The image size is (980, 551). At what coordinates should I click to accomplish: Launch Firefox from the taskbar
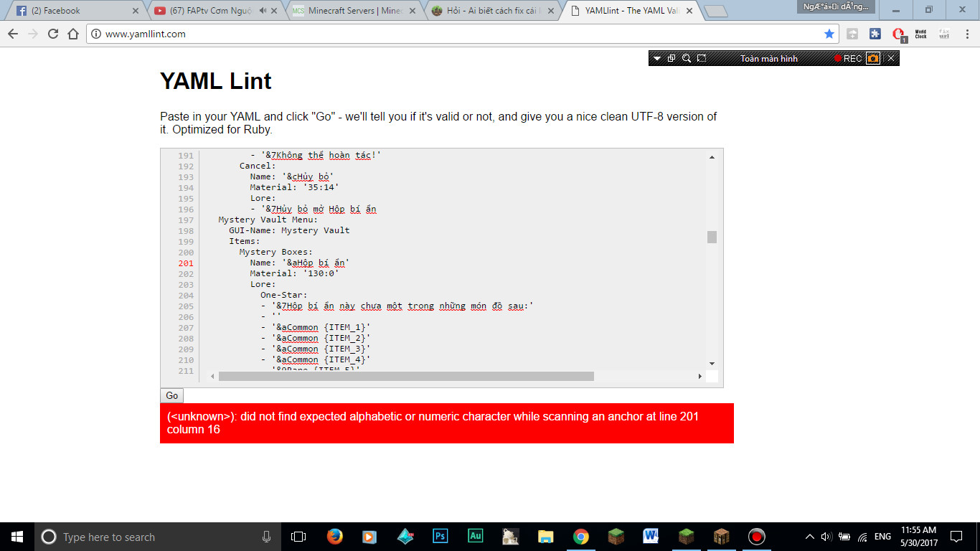(334, 537)
